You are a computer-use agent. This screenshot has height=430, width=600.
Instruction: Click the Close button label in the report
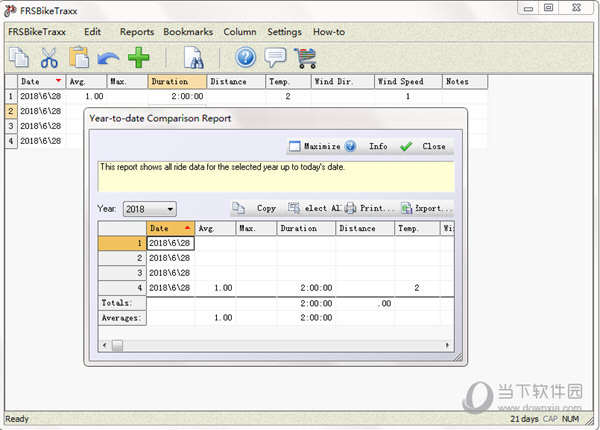click(x=434, y=146)
